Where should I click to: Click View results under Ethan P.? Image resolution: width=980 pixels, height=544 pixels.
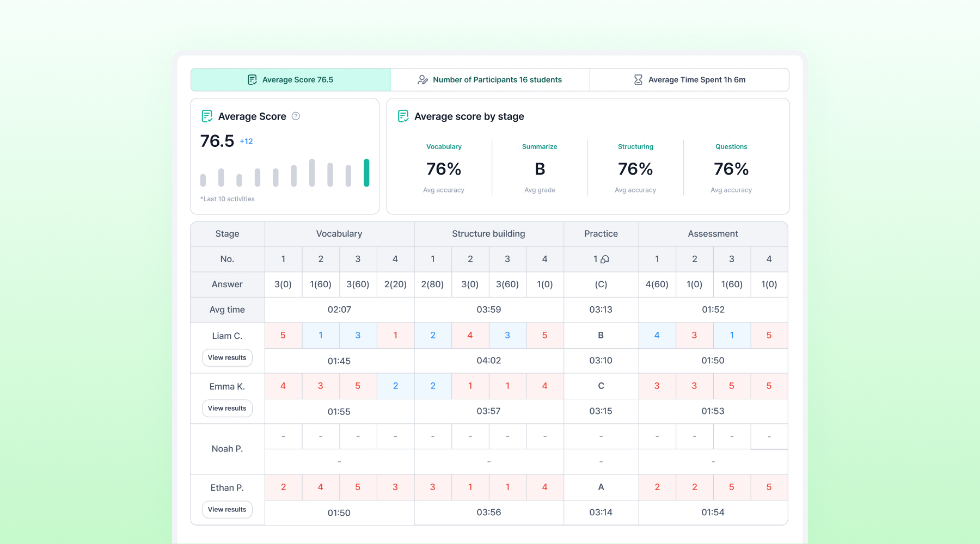tap(227, 510)
